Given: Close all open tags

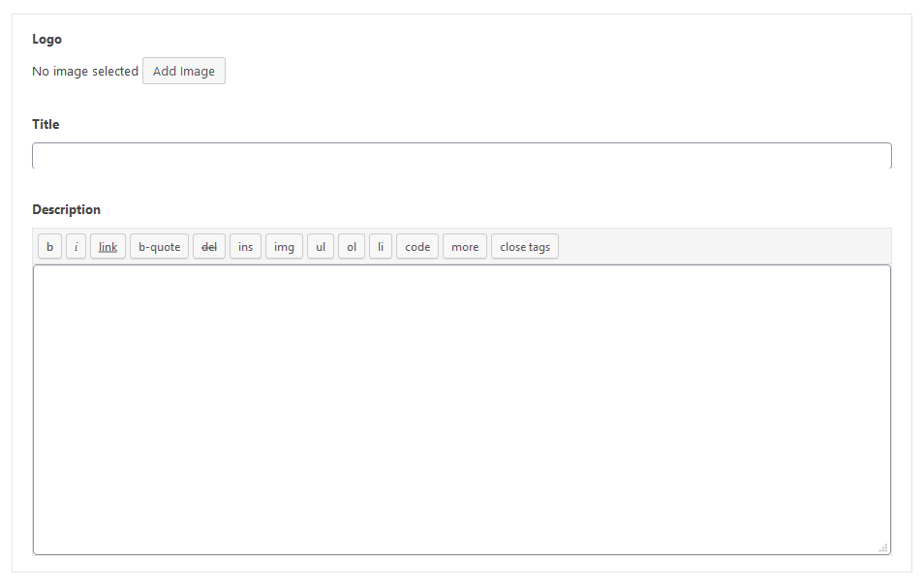Looking at the screenshot, I should tap(524, 246).
